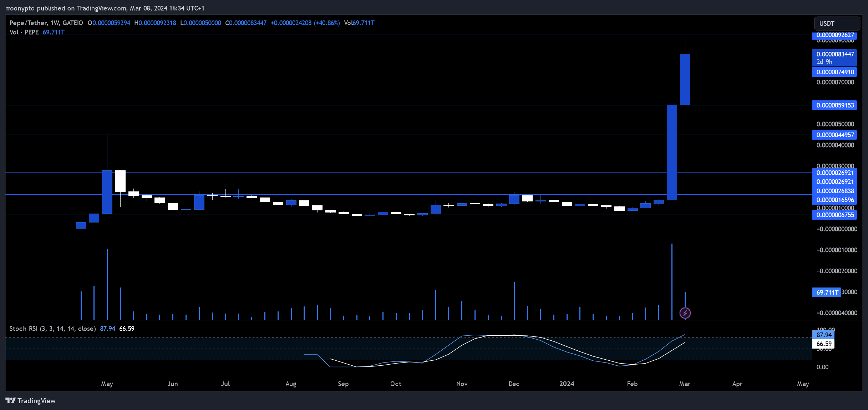Click the Nov label on time axis
The image size is (868, 410).
coord(462,384)
